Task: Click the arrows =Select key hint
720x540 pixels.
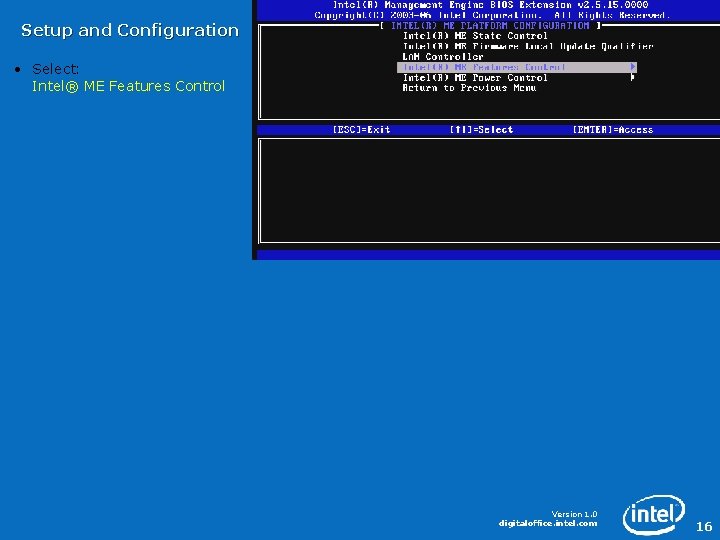Action: pos(481,130)
